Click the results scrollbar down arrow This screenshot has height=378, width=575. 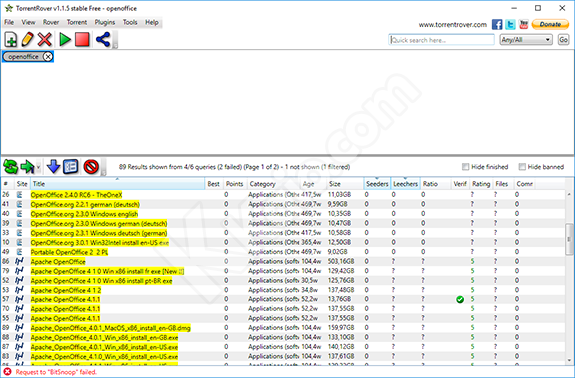click(569, 360)
